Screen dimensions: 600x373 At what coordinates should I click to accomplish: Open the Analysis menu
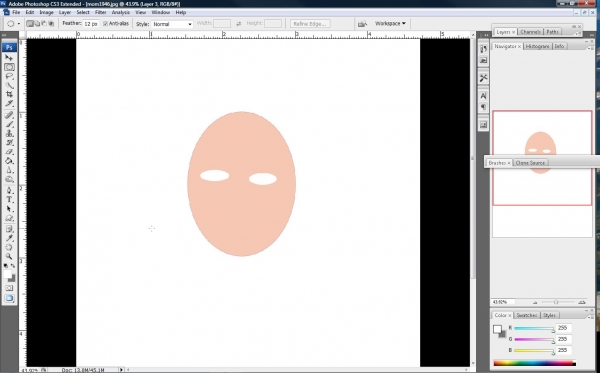point(121,12)
